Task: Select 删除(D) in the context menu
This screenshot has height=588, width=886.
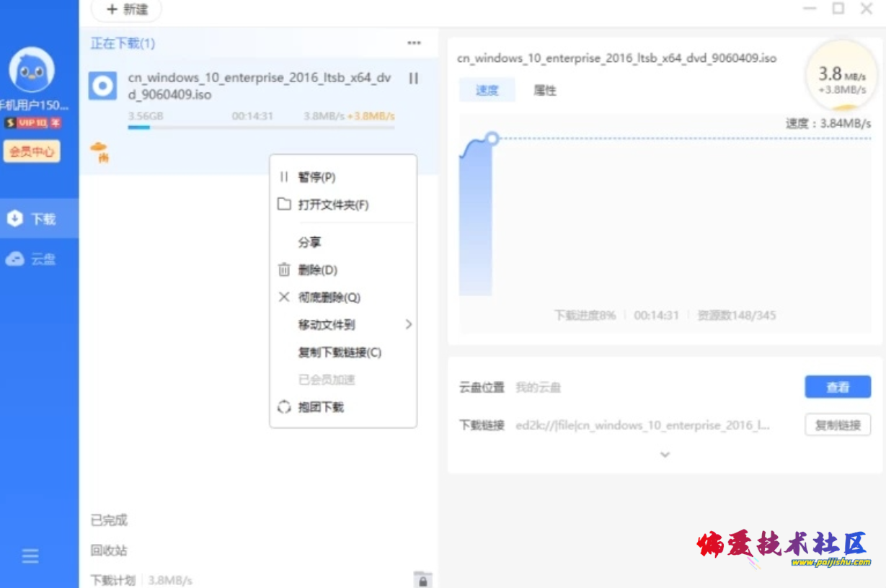Action: (343, 270)
